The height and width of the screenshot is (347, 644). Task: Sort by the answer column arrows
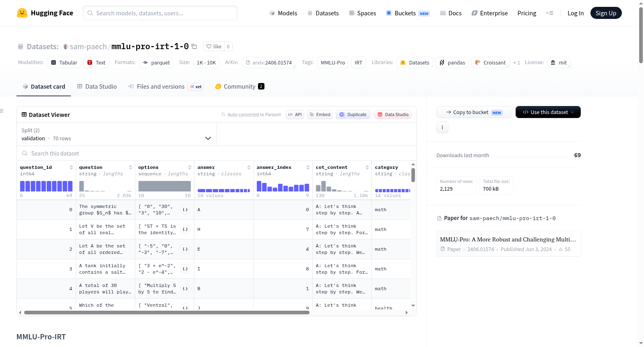coord(249,167)
